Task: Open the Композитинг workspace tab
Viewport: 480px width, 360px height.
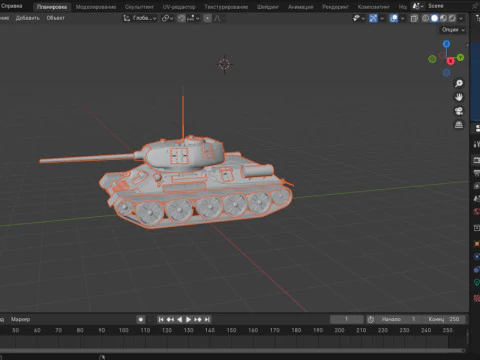Action: click(x=373, y=7)
